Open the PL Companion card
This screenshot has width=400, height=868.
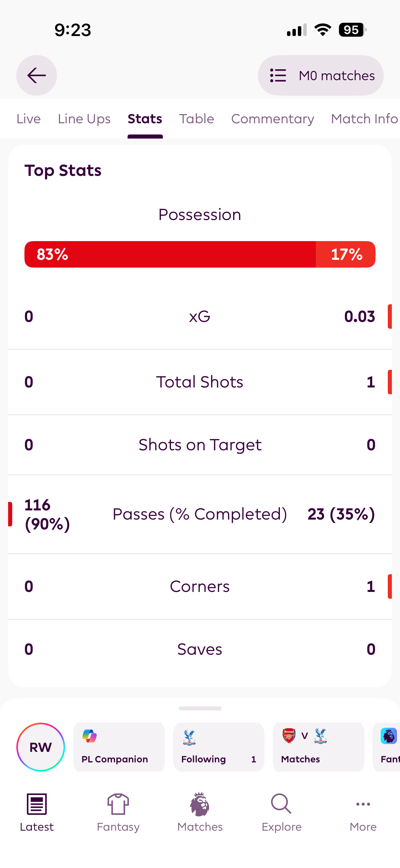click(119, 747)
